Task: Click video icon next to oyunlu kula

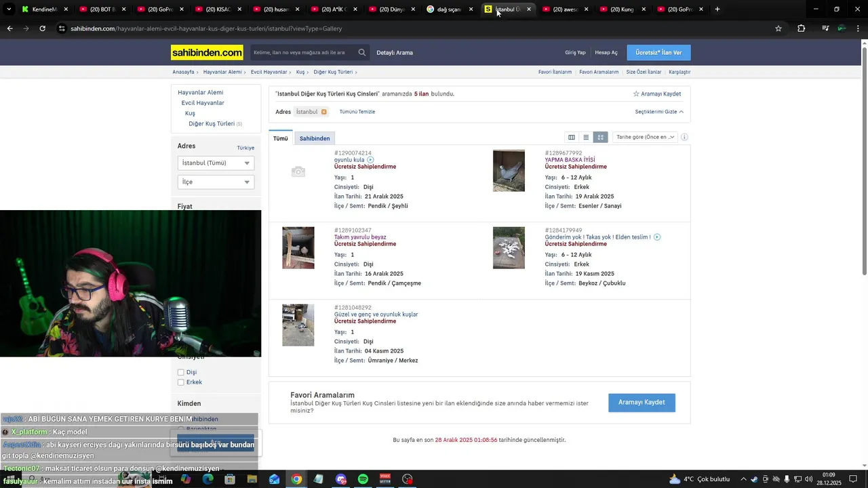Action: point(370,160)
